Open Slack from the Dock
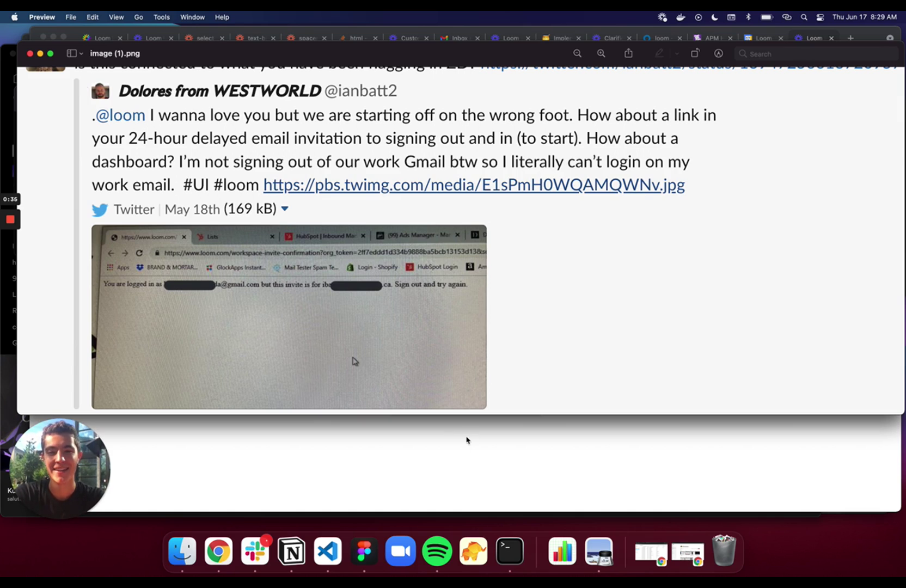This screenshot has width=906, height=588. (x=255, y=552)
